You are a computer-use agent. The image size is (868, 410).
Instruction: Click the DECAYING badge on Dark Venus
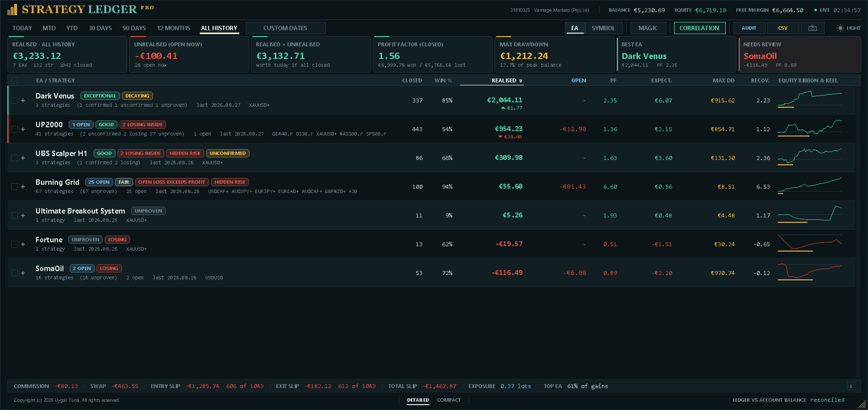[x=137, y=96]
